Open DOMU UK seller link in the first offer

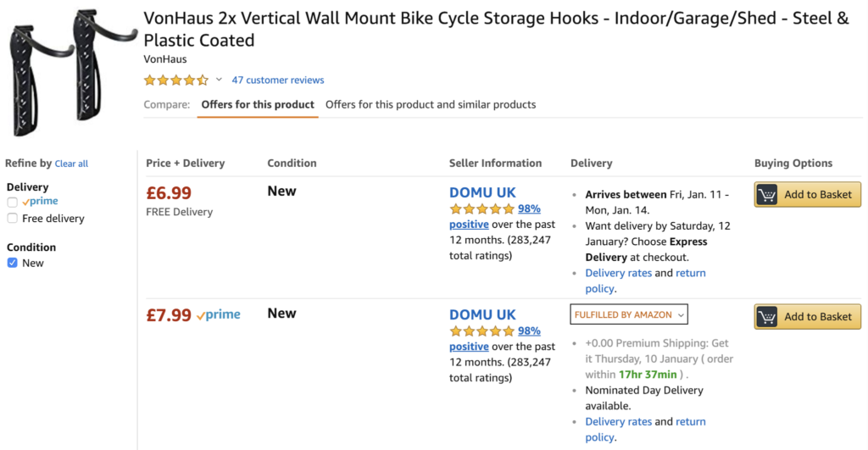click(482, 192)
